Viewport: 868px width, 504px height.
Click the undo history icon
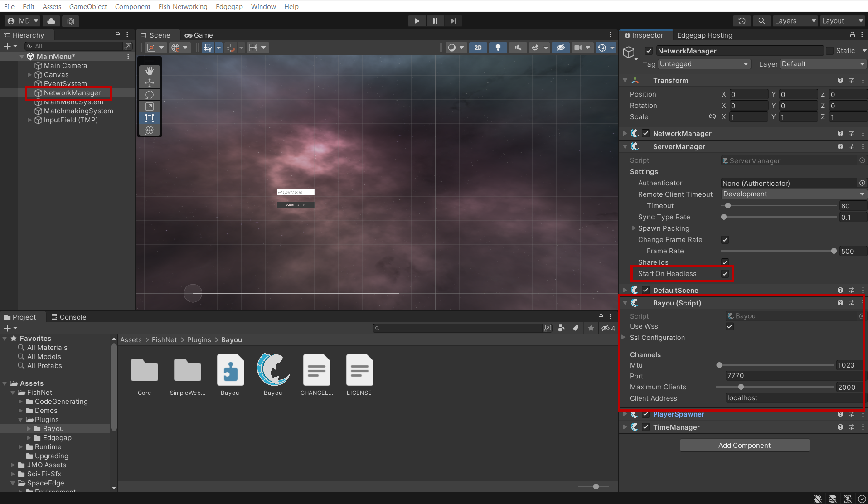[x=742, y=21]
